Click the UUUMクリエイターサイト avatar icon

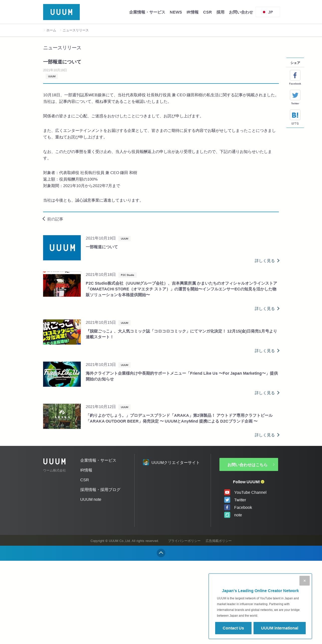[x=146, y=462]
